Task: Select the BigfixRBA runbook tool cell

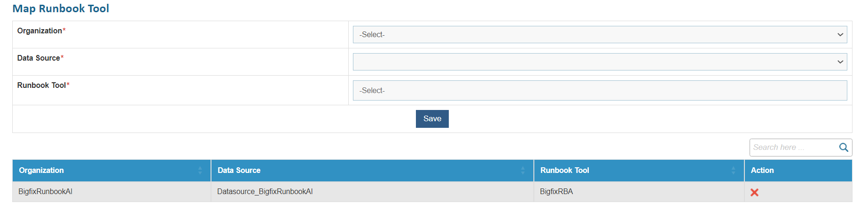Action: tap(556, 192)
